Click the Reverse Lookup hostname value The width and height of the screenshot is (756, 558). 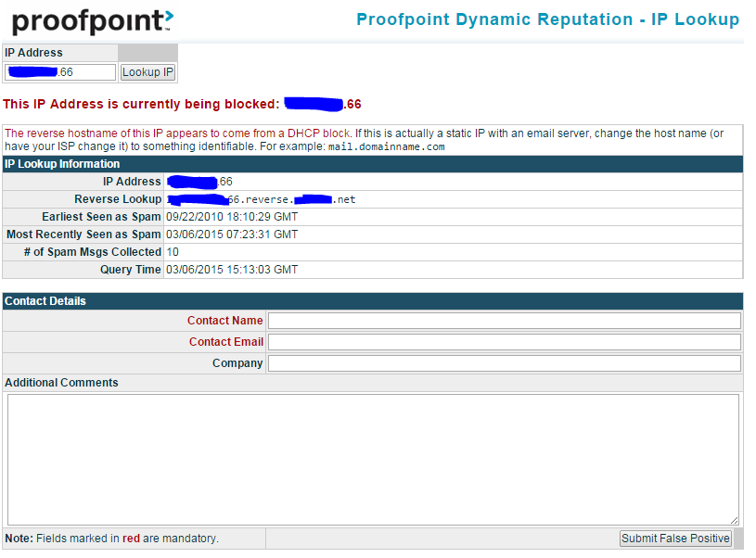click(261, 199)
